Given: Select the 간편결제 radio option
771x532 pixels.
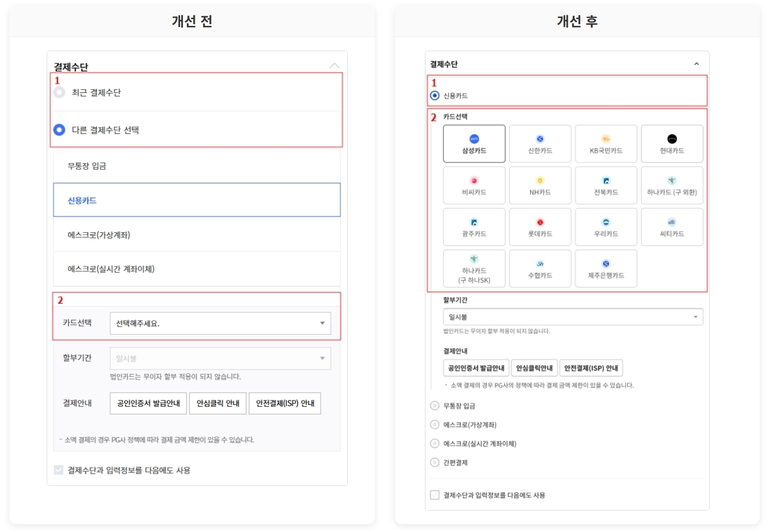Looking at the screenshot, I should coord(434,462).
